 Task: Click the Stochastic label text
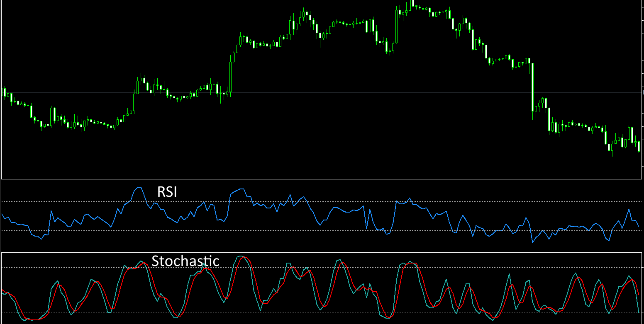click(x=185, y=261)
